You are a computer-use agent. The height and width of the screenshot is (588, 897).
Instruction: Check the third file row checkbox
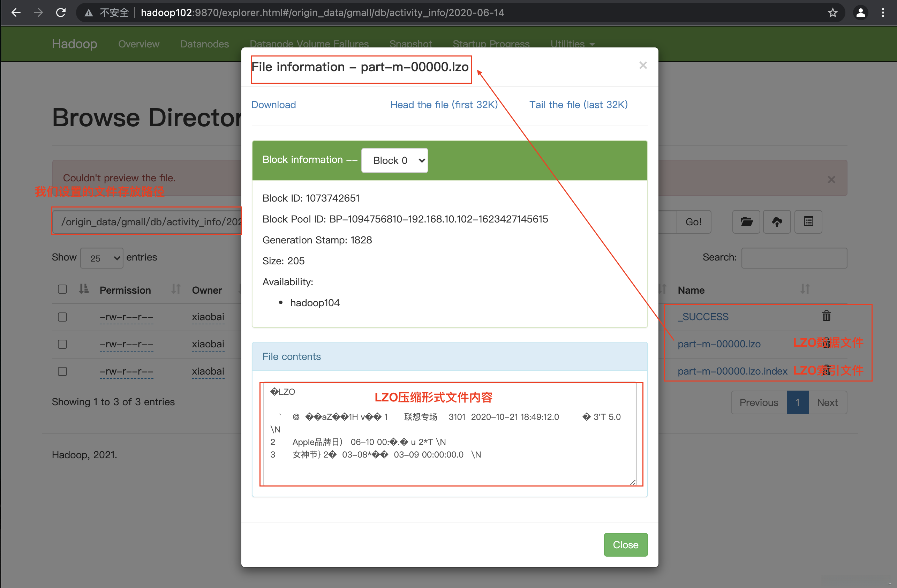(62, 372)
